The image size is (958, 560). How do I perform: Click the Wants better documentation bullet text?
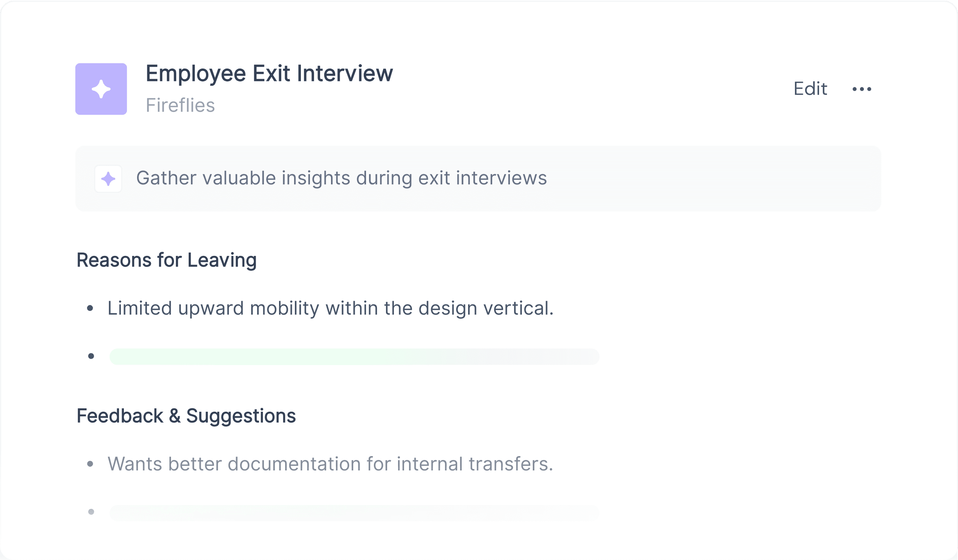(330, 464)
